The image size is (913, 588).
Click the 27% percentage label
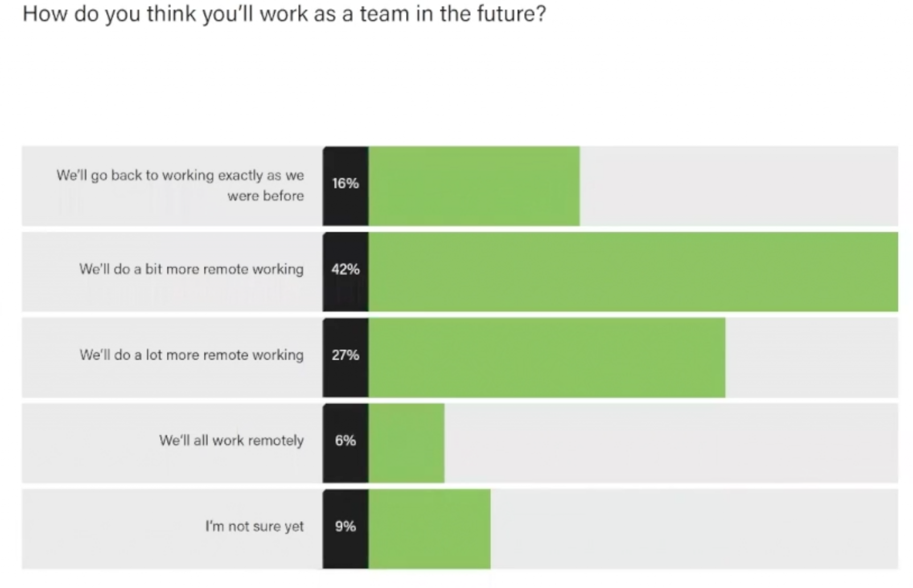pyautogui.click(x=345, y=355)
